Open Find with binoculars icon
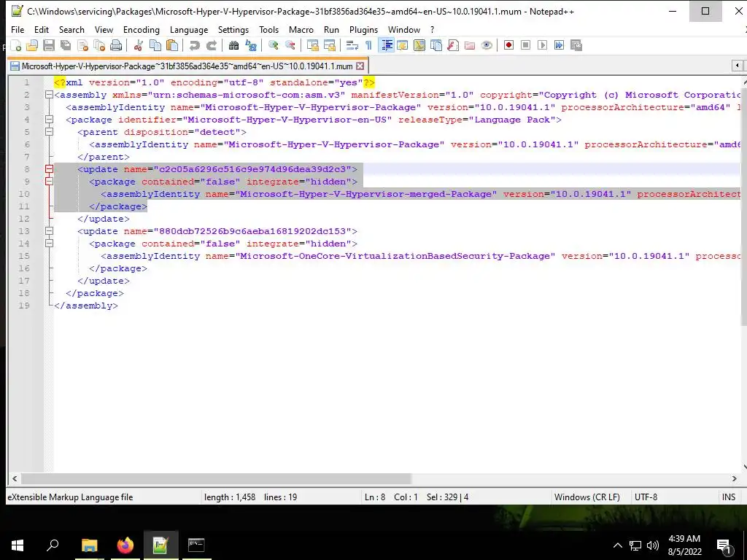Image resolution: width=747 pixels, height=560 pixels. tap(233, 45)
